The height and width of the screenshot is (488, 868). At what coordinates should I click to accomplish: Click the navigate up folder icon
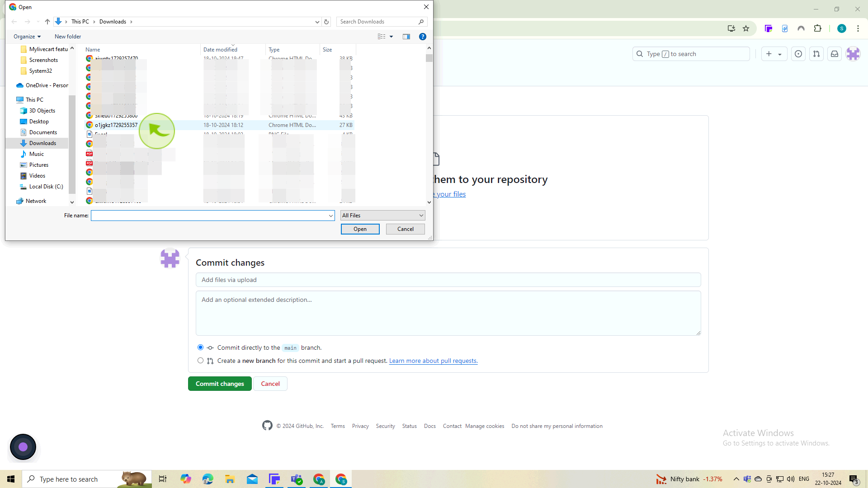[x=47, y=21]
